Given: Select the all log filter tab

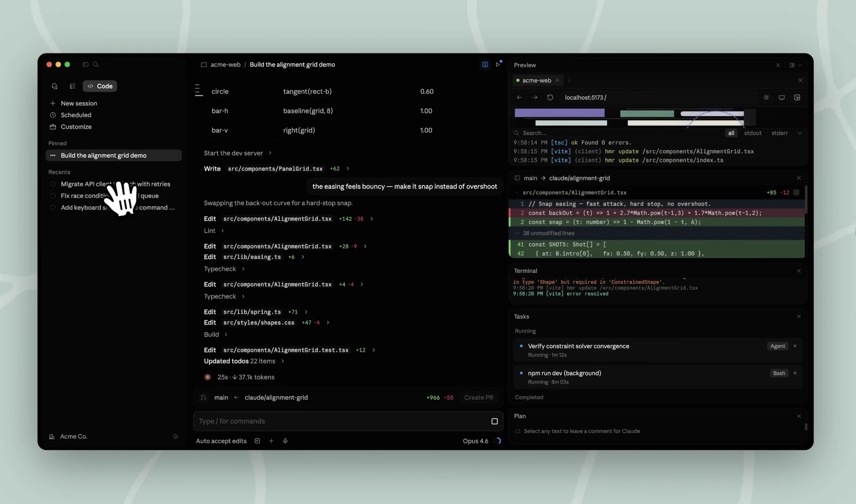Looking at the screenshot, I should click(x=731, y=133).
